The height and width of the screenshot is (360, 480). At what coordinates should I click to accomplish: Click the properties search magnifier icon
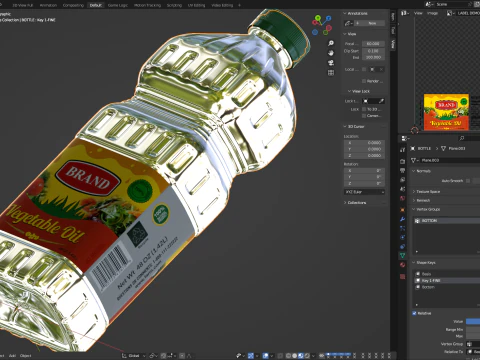click(x=462, y=138)
